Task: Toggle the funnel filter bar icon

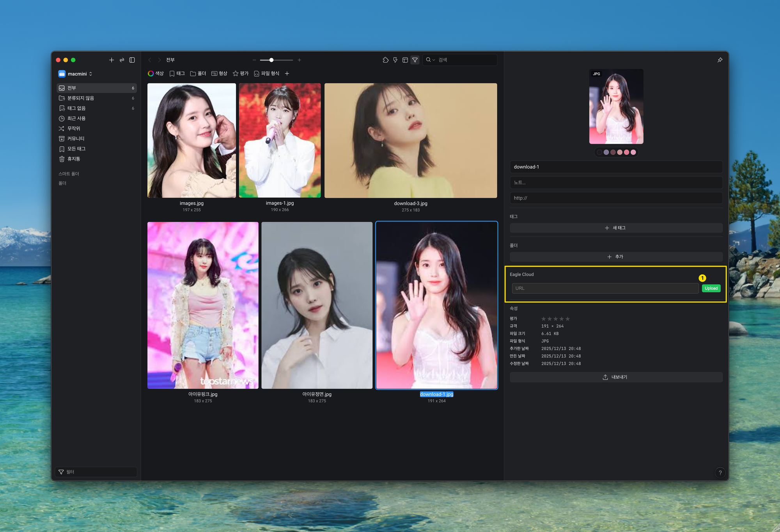Action: pos(415,60)
